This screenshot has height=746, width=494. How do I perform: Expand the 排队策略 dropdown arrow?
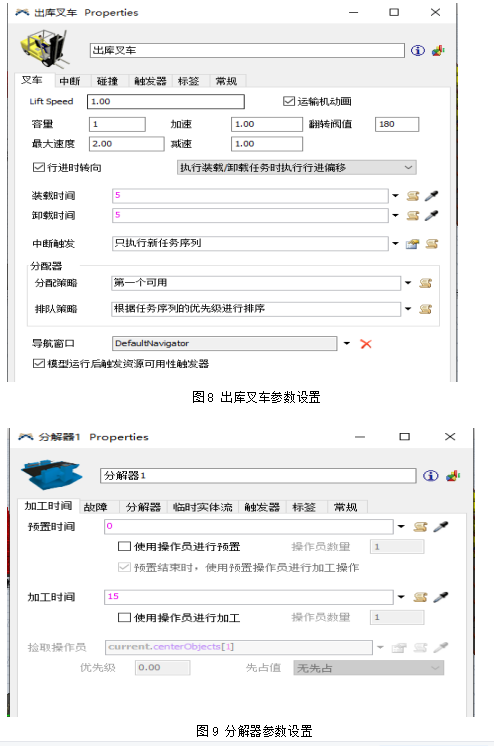408,309
